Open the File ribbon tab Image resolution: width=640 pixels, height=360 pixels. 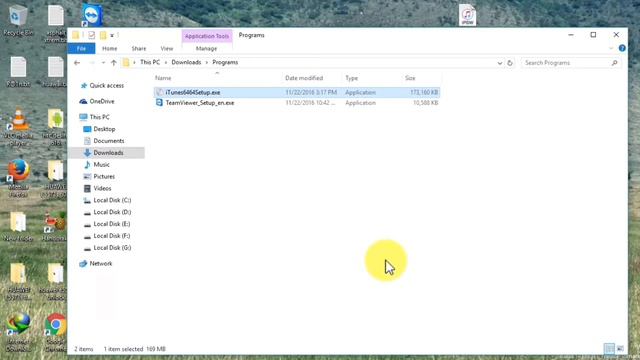pyautogui.click(x=81, y=49)
